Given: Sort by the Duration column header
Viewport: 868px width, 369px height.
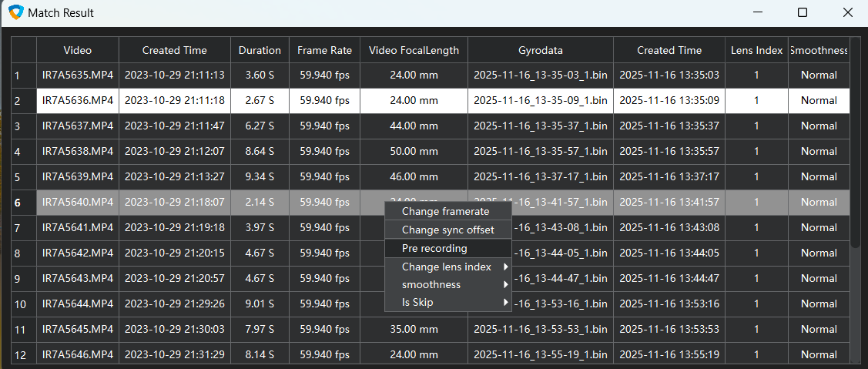Looking at the screenshot, I should 260,50.
